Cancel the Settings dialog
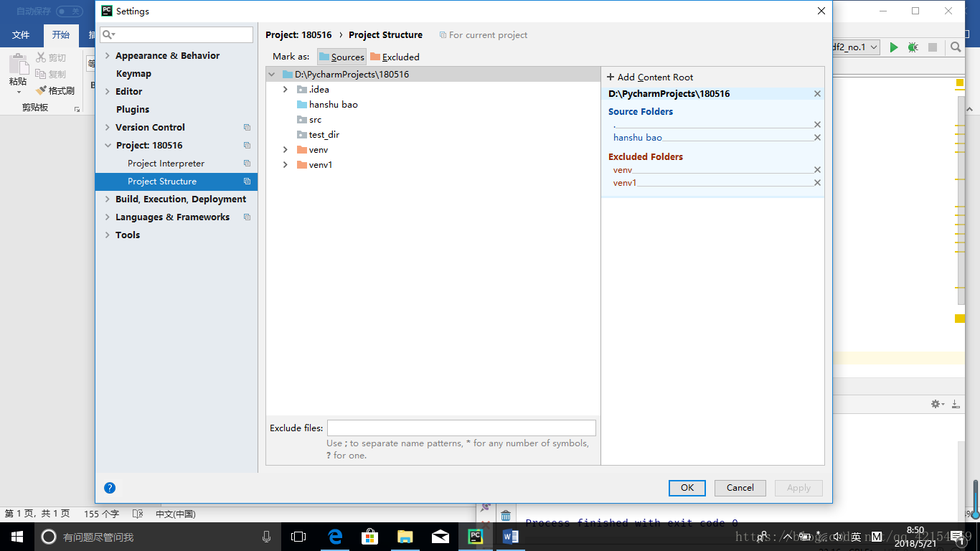Viewport: 980px width, 551px height. 740,488
